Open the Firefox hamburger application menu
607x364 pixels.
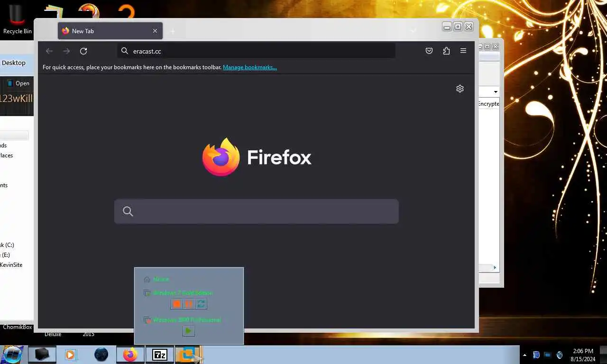(463, 51)
